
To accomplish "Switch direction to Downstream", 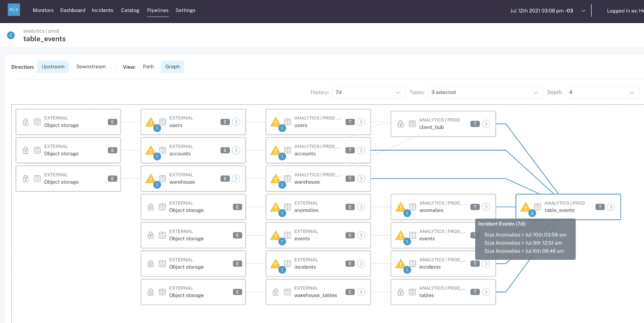I will (91, 67).
